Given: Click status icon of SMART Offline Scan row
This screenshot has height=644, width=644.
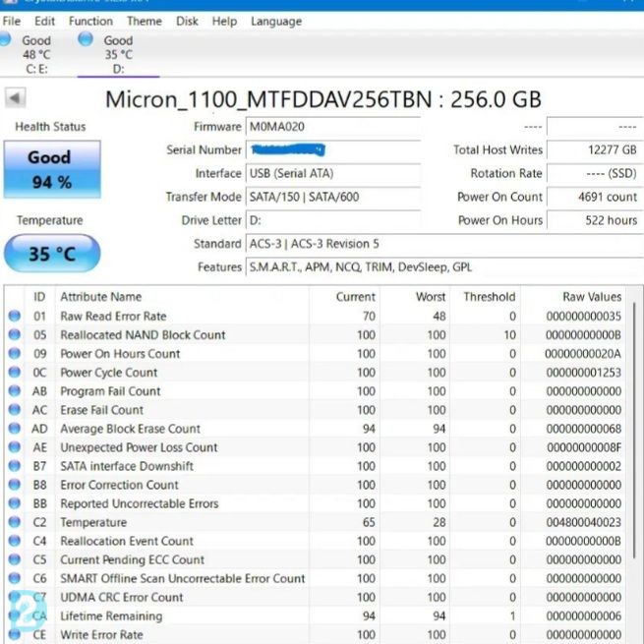Looking at the screenshot, I should (x=15, y=578).
